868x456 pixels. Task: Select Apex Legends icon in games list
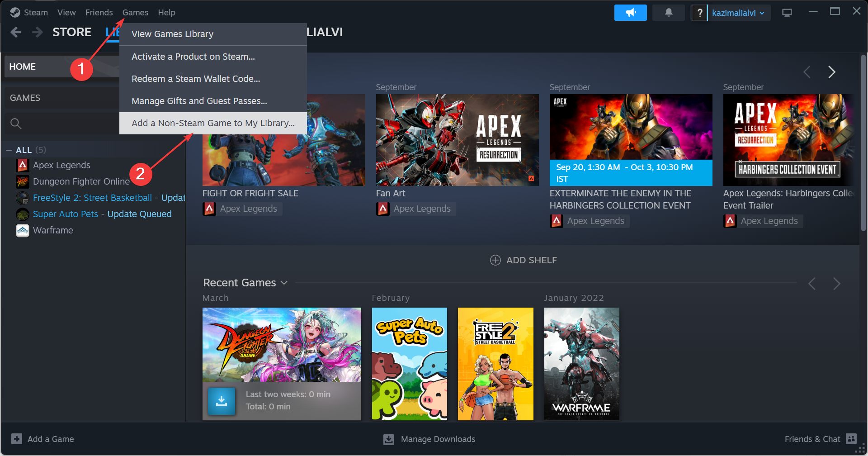[x=23, y=165]
